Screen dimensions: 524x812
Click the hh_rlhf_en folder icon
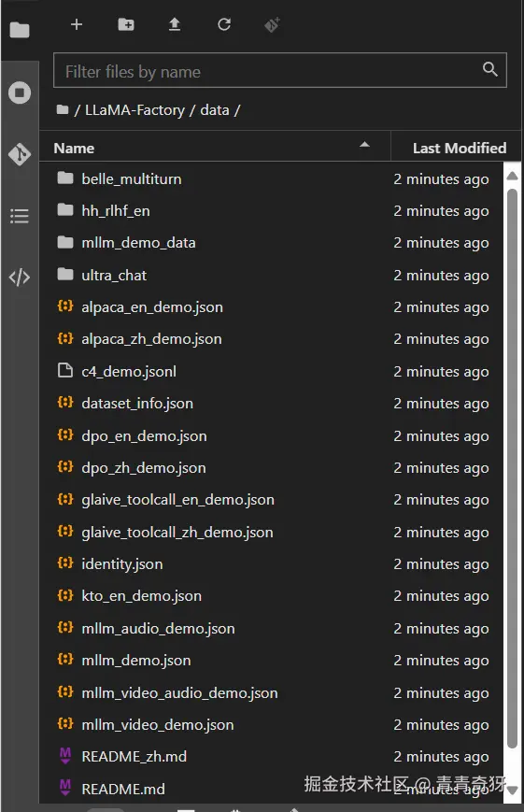pos(65,209)
